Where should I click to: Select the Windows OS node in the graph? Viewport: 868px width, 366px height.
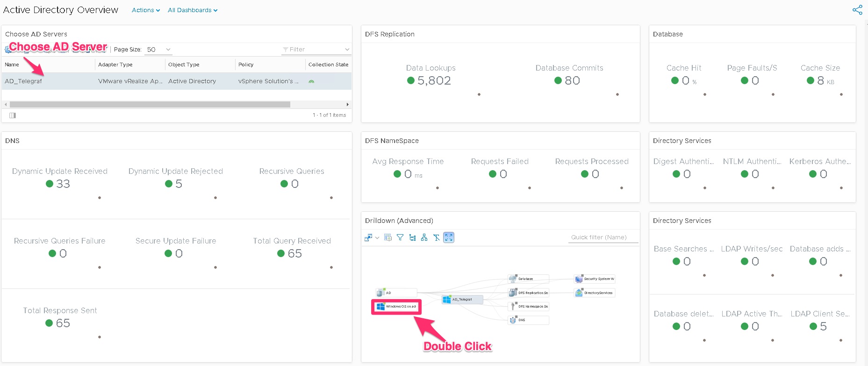point(396,307)
